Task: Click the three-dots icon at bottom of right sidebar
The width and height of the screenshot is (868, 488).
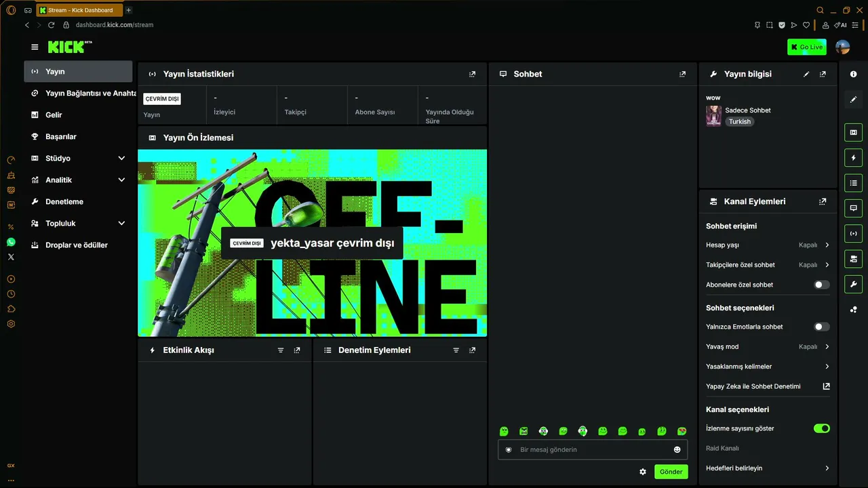Action: click(853, 310)
